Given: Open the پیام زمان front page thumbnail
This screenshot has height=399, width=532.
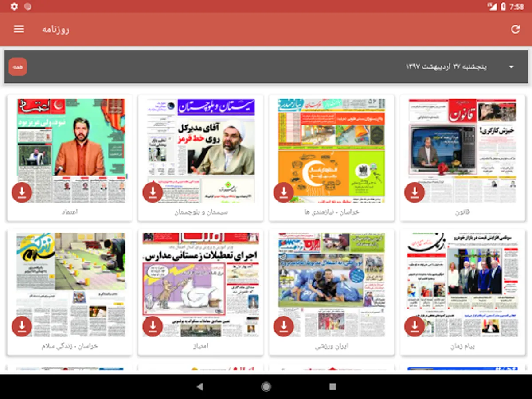Looking at the screenshot, I should (463, 285).
